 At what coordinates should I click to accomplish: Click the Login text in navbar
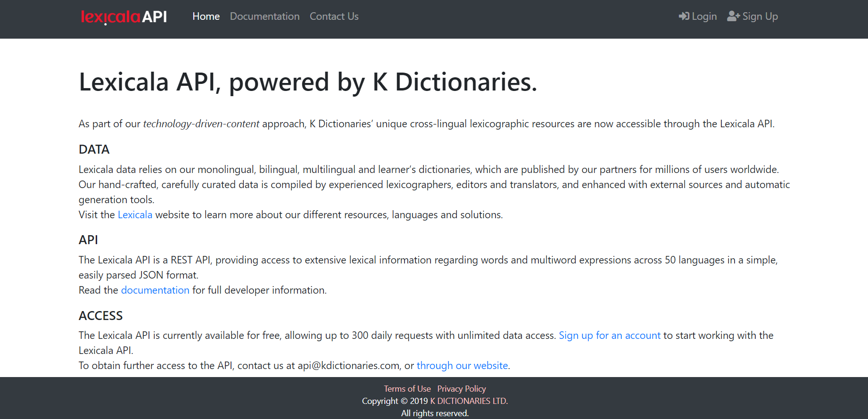[x=704, y=16]
